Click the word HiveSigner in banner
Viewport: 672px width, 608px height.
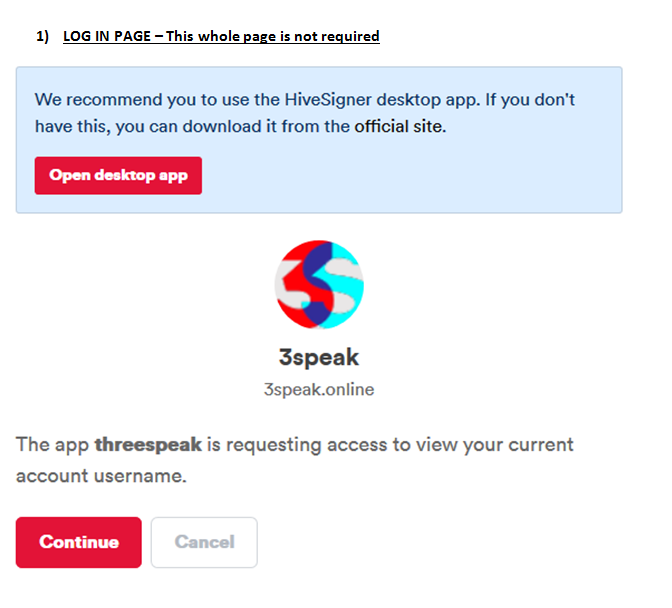[328, 100]
